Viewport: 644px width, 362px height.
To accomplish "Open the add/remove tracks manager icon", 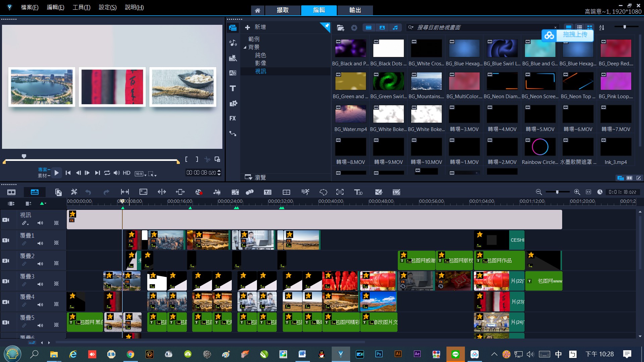I will (x=29, y=203).
